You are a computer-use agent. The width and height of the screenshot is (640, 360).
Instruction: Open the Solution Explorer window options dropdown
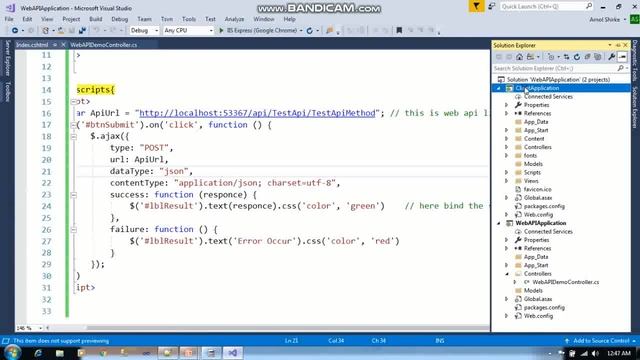610,45
